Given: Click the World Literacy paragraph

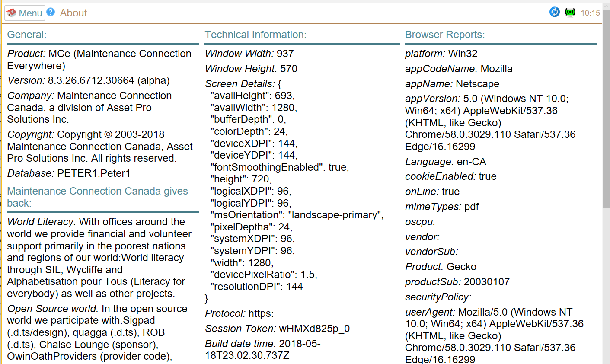Looking at the screenshot, I should (99, 258).
